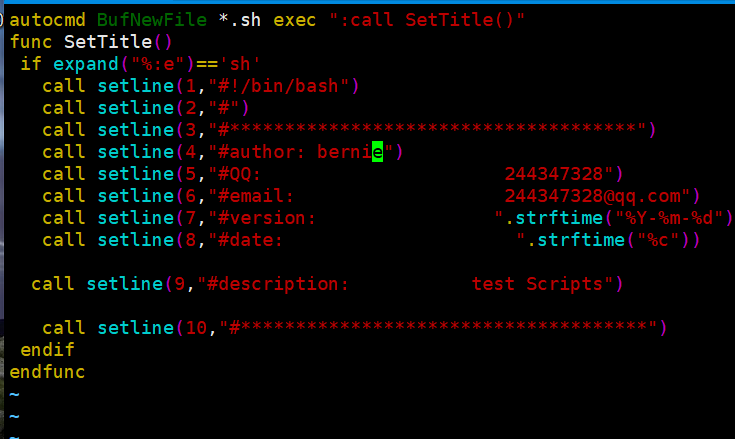Click the autocmd keyword on the first line
This screenshot has height=439, width=735.
point(48,19)
